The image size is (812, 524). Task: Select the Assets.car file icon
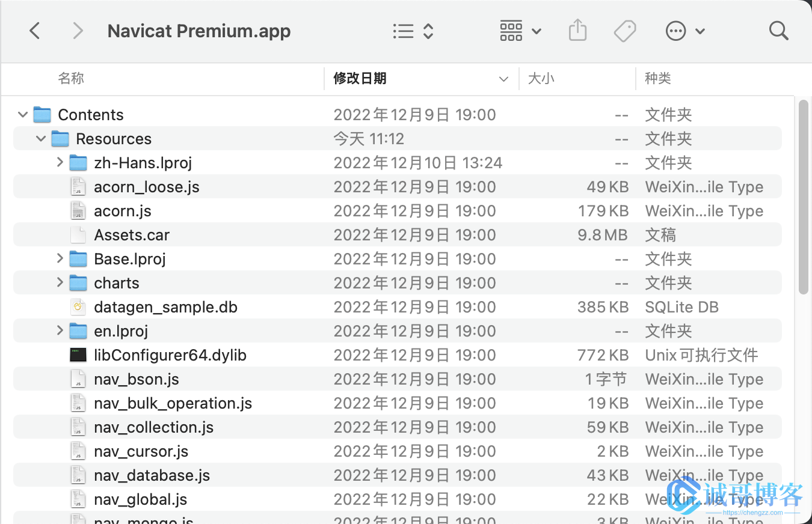pyautogui.click(x=78, y=234)
